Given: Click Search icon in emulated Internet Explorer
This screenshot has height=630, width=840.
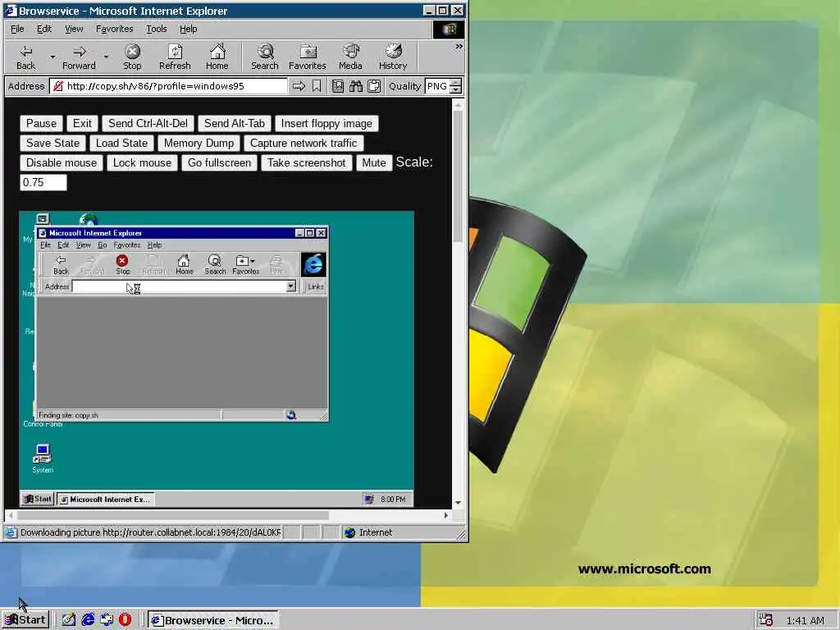Looking at the screenshot, I should (215, 264).
